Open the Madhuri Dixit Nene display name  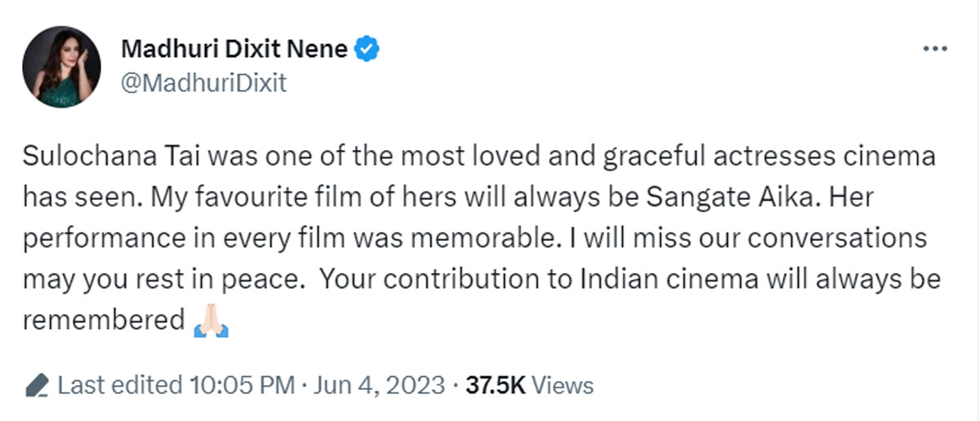click(236, 49)
